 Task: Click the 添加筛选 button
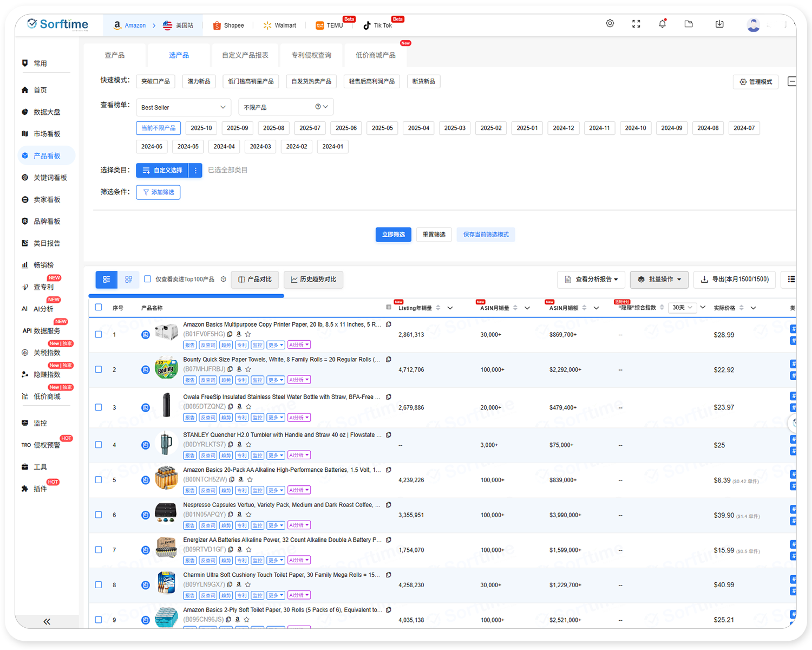(158, 192)
